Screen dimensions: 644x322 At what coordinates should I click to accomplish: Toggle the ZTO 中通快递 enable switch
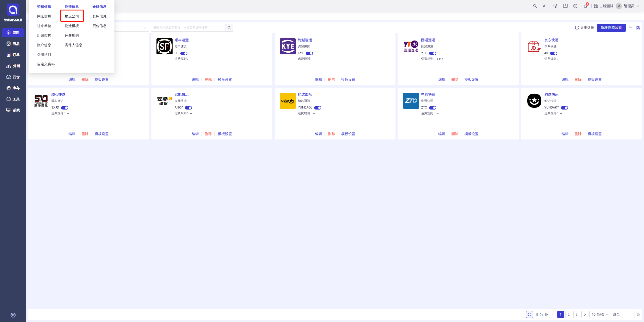[433, 108]
